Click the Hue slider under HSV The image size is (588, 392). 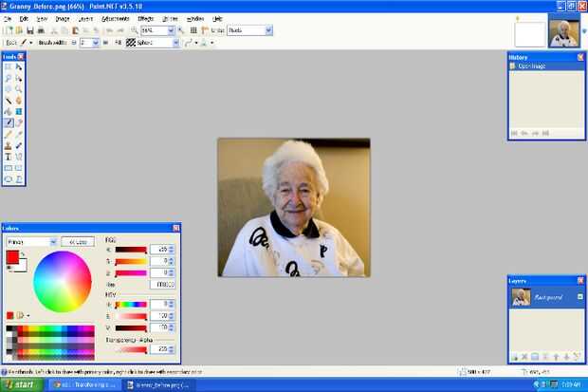coord(131,304)
